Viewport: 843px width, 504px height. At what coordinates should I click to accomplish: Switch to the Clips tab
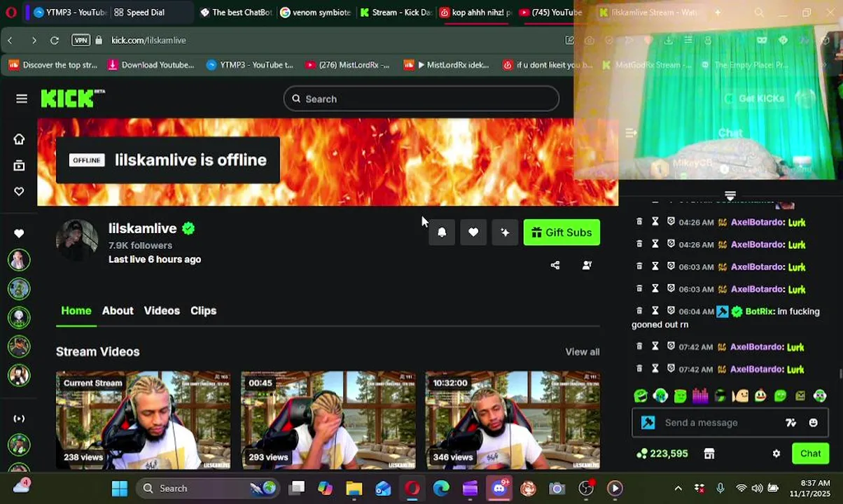pos(203,310)
